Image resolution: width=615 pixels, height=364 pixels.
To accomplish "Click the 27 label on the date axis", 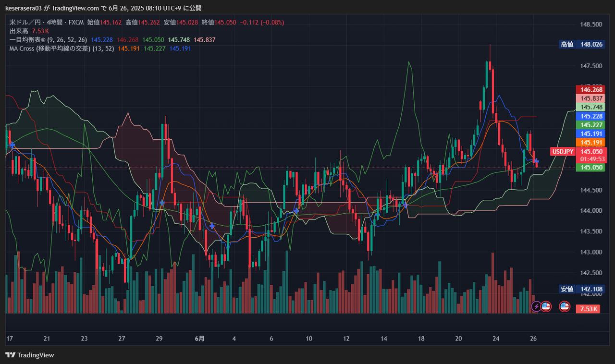I will [122, 339].
